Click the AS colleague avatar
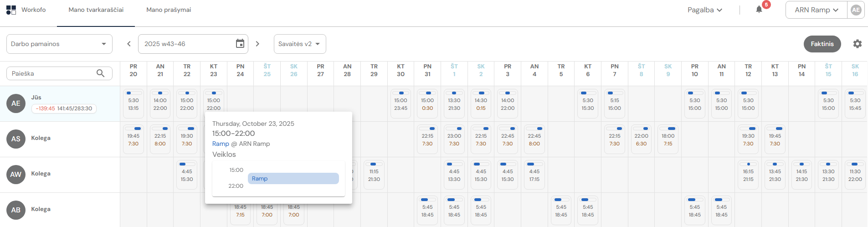The width and height of the screenshot is (868, 227). (x=16, y=139)
